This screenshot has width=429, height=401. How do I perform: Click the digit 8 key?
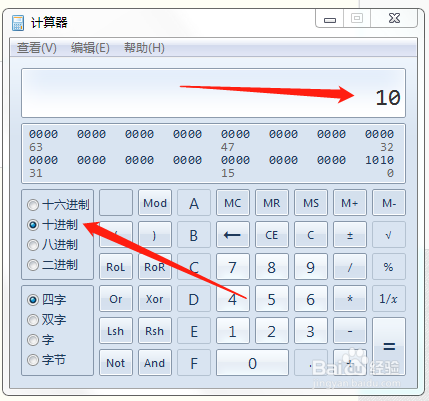pyautogui.click(x=272, y=267)
